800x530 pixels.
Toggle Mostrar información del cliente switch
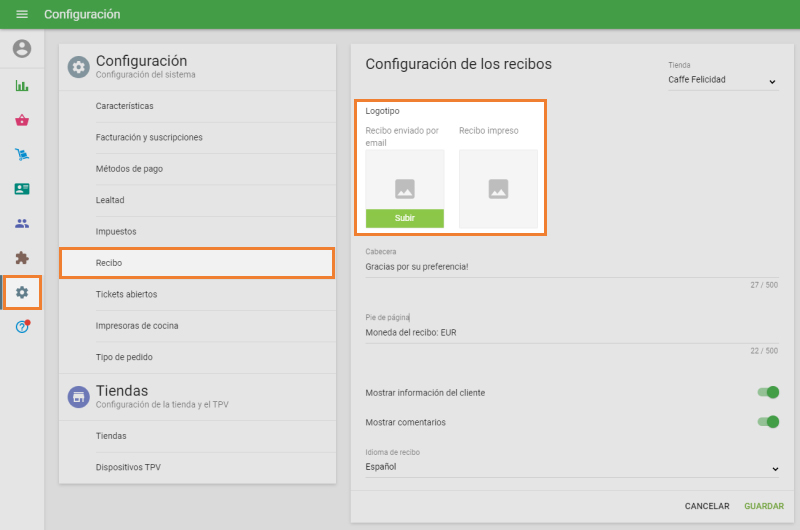767,393
